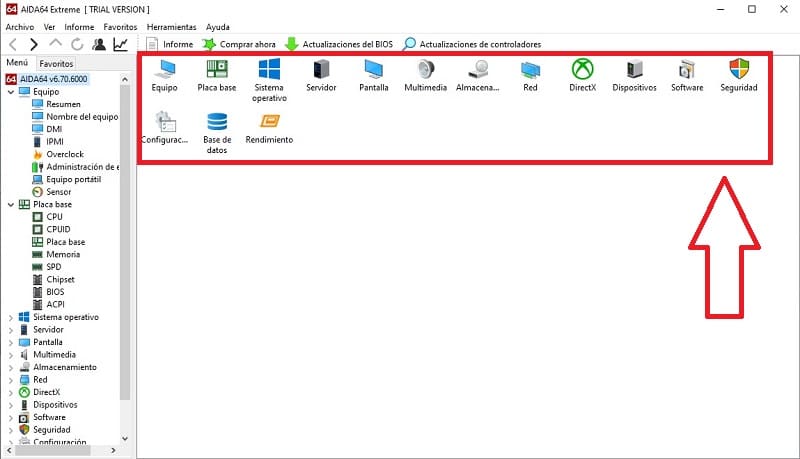Viewport: 800px width, 459px height.
Task: Click the user profile toolbar icon
Action: click(99, 44)
